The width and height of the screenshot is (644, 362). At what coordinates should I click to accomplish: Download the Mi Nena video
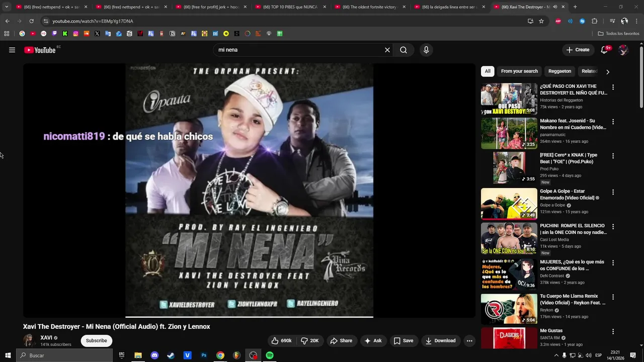pyautogui.click(x=440, y=340)
